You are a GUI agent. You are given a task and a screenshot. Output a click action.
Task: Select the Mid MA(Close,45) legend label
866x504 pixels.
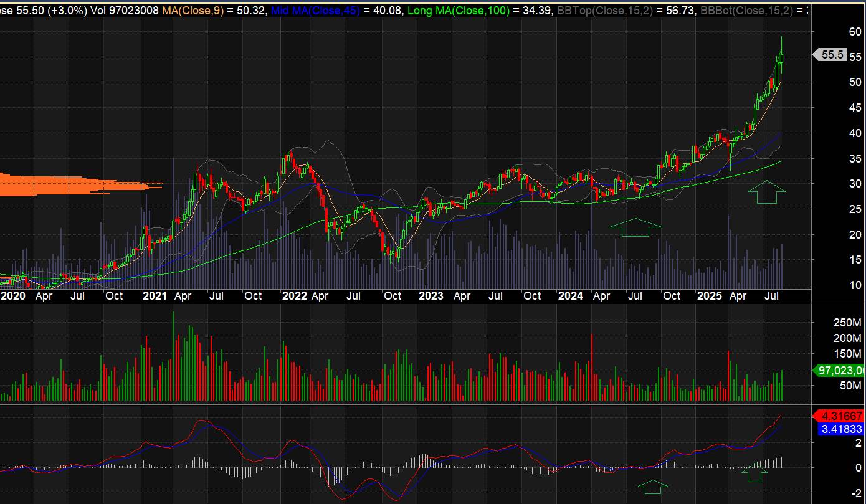click(x=316, y=11)
